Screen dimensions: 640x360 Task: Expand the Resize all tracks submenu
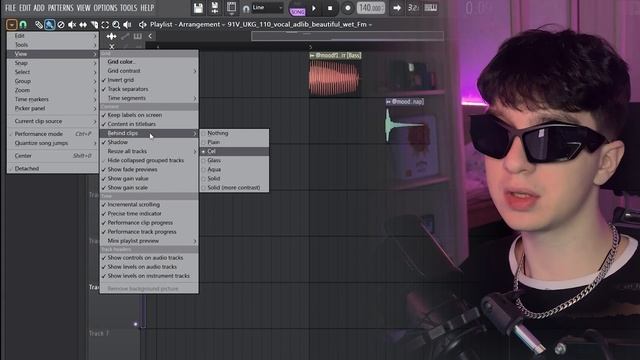149,151
